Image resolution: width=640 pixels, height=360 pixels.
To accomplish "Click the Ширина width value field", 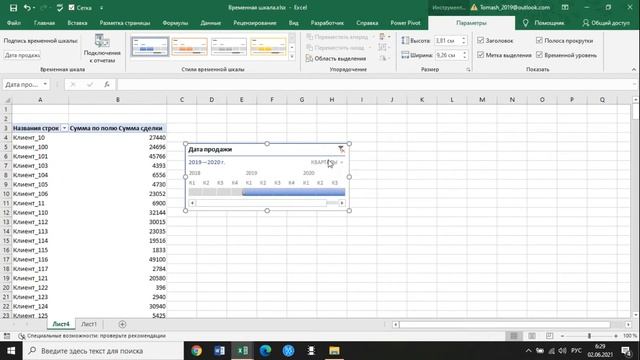I will 447,55.
